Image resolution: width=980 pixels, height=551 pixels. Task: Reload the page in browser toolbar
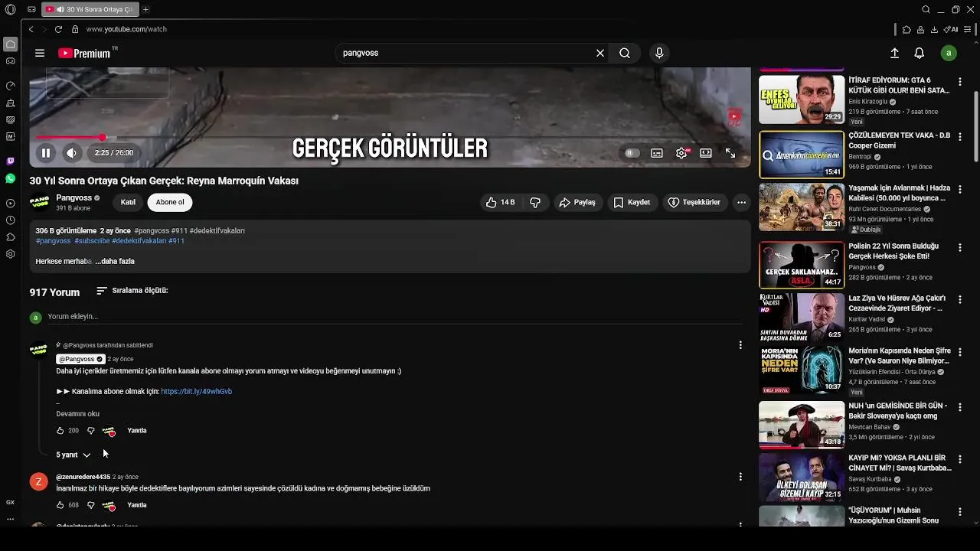[x=58, y=29]
